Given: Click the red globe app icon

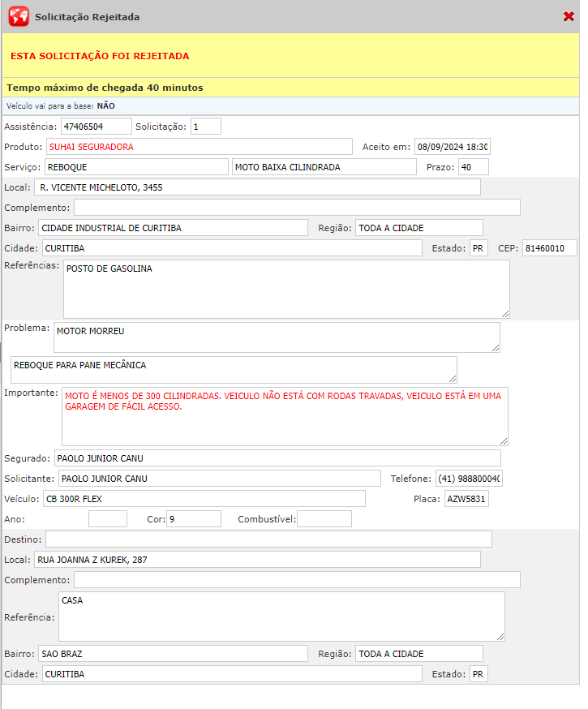Looking at the screenshot, I should (x=18, y=16).
